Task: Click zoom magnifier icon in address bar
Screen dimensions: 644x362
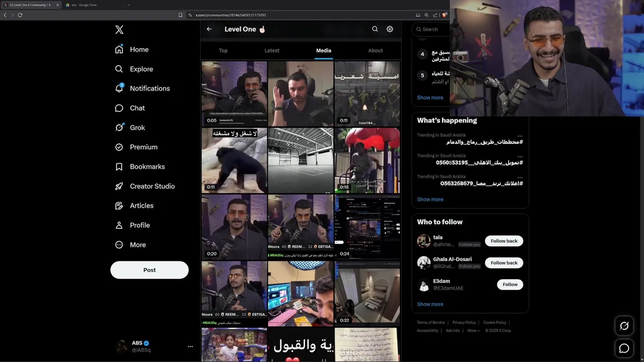Action: tap(427, 15)
